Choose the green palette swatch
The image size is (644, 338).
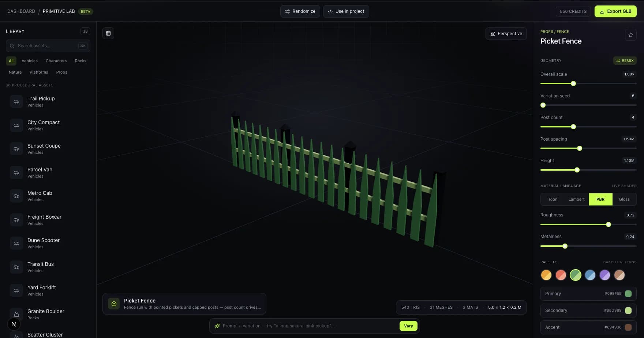(x=576, y=275)
